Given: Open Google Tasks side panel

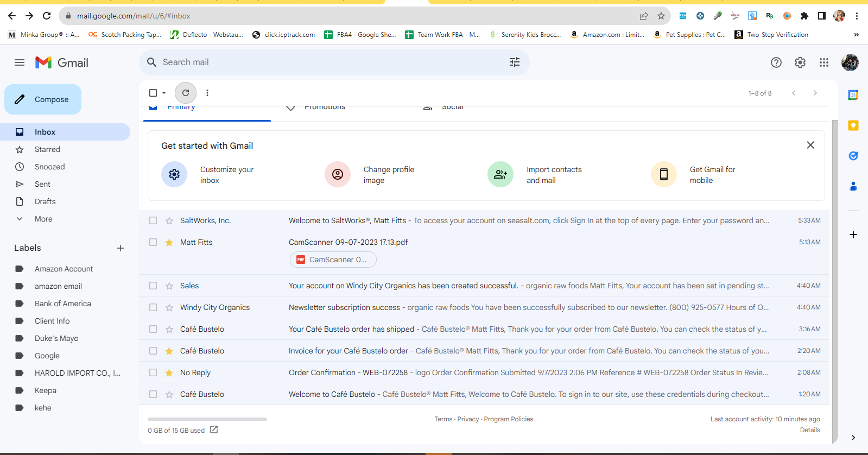Looking at the screenshot, I should tap(853, 156).
